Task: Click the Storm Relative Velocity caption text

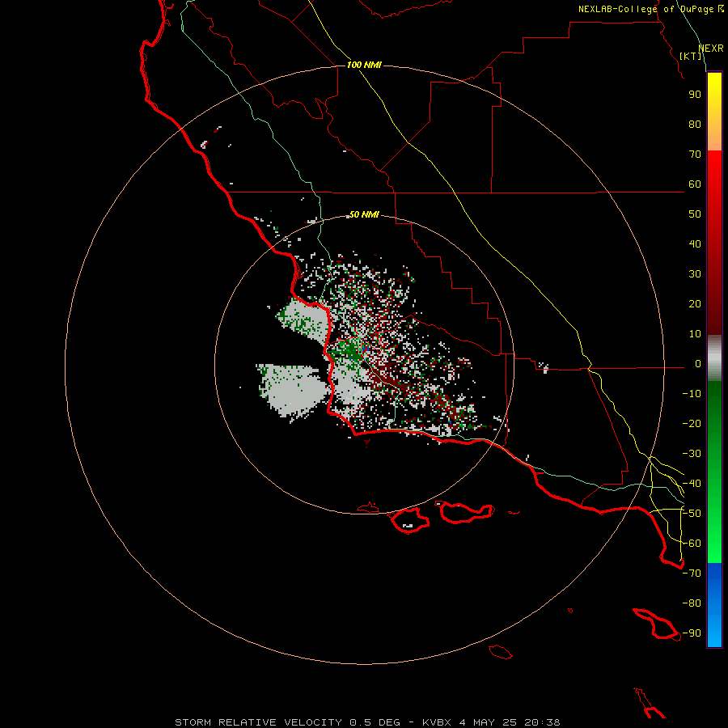Action: [368, 722]
